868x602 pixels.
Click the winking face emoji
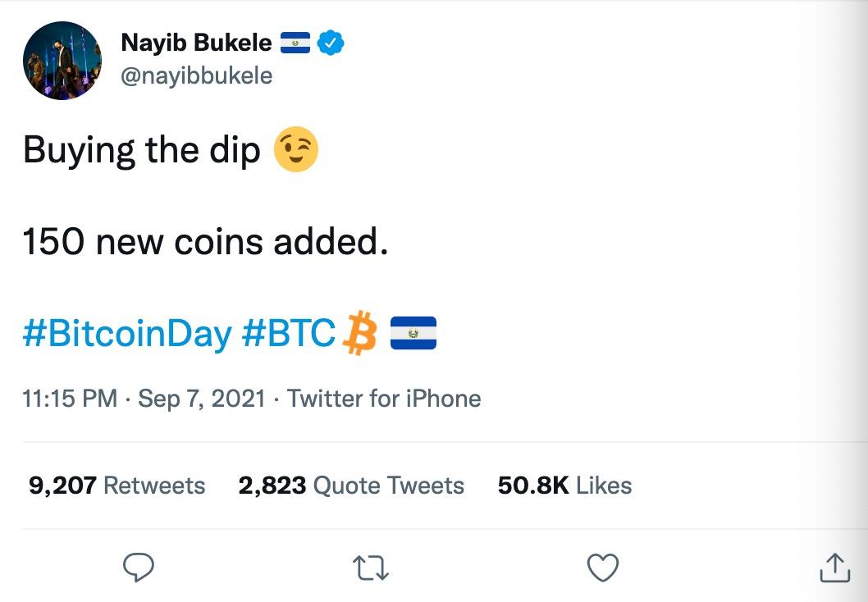pyautogui.click(x=295, y=150)
